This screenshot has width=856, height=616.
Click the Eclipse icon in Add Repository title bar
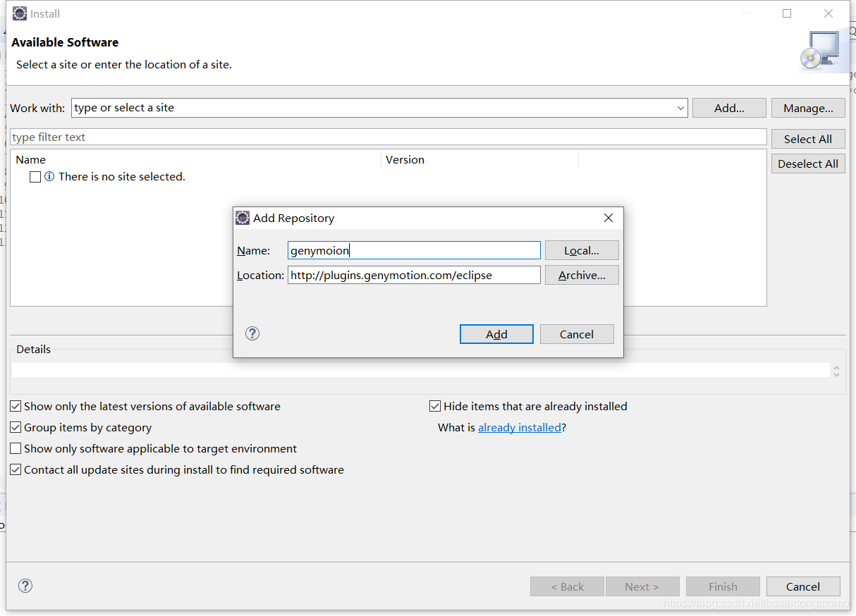(243, 218)
